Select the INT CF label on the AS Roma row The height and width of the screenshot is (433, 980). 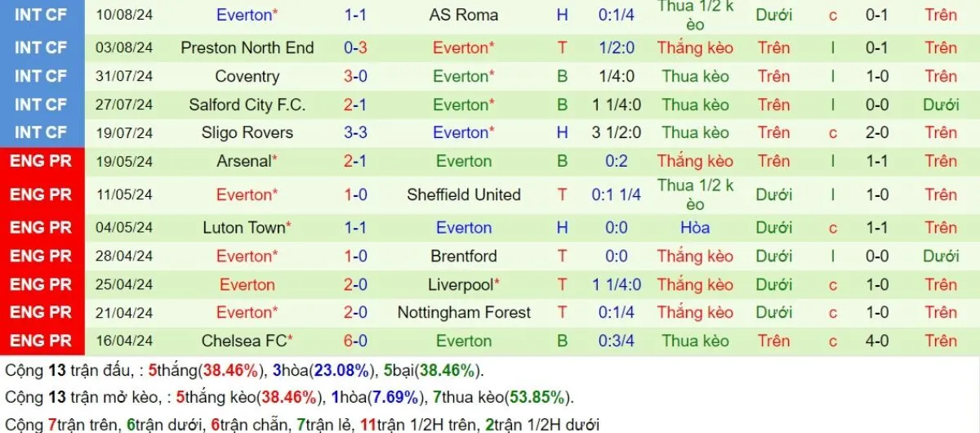41,15
